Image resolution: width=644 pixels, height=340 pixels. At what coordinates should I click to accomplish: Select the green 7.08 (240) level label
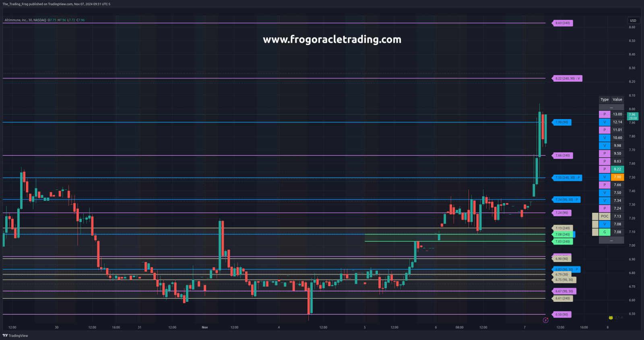click(x=563, y=235)
